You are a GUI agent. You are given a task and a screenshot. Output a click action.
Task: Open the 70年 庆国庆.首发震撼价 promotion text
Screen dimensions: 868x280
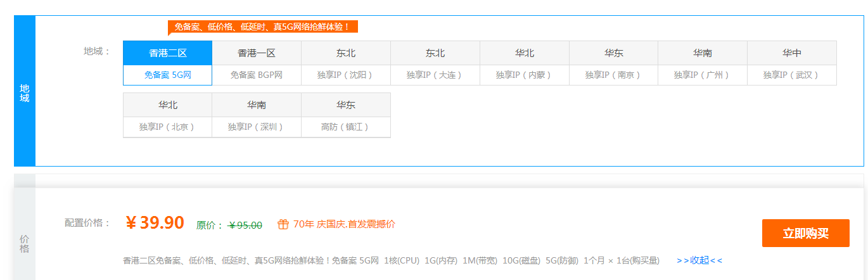(x=344, y=224)
